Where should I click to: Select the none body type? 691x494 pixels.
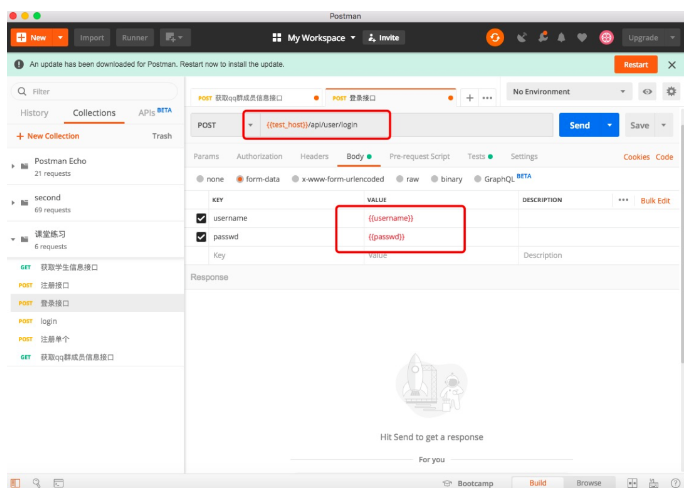click(200, 179)
